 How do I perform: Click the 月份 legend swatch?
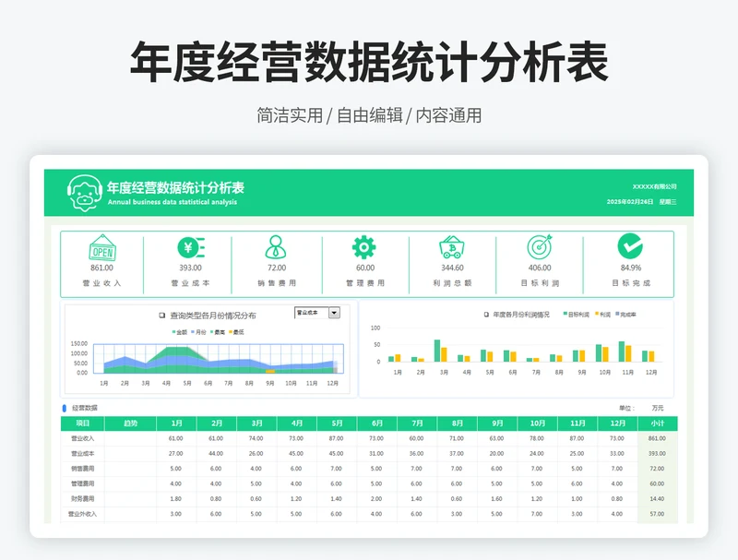[194, 332]
